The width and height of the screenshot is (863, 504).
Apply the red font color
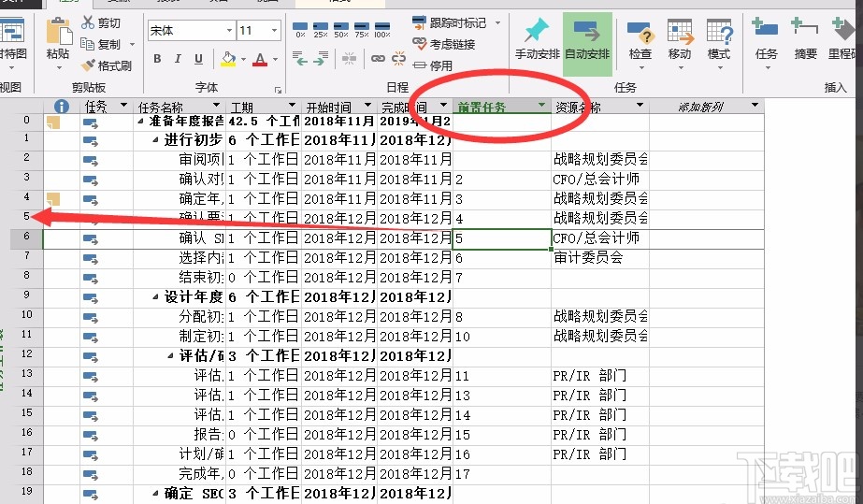click(x=260, y=58)
